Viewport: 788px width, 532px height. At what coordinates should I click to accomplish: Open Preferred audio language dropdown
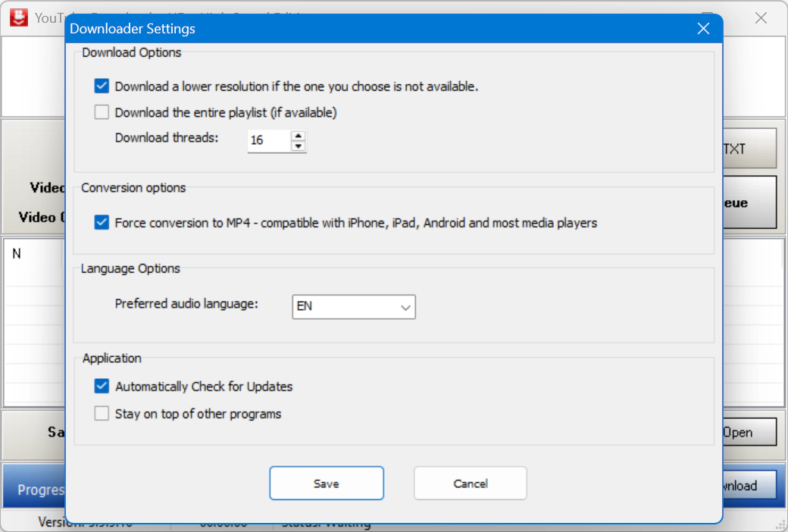click(x=353, y=307)
